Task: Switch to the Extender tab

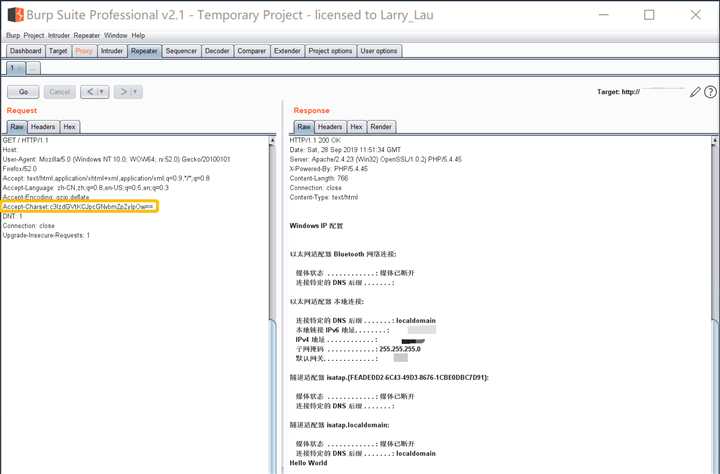Action: pos(287,51)
